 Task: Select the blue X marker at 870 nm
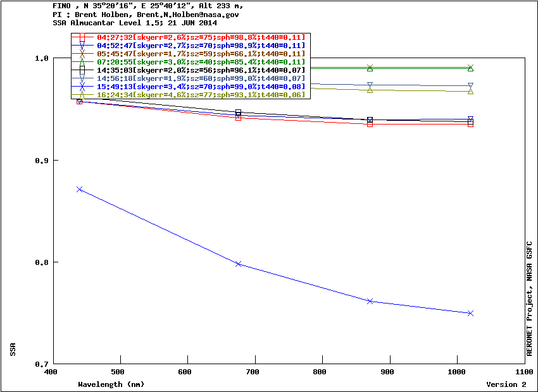click(x=370, y=302)
